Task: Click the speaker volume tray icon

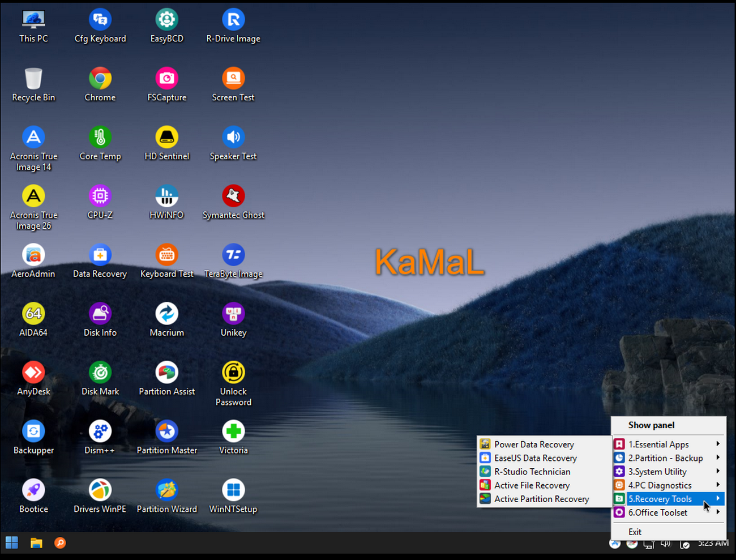Action: [666, 544]
